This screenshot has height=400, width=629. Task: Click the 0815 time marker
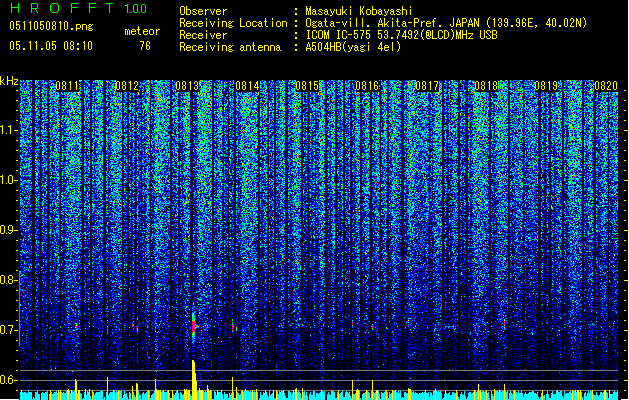(307, 86)
